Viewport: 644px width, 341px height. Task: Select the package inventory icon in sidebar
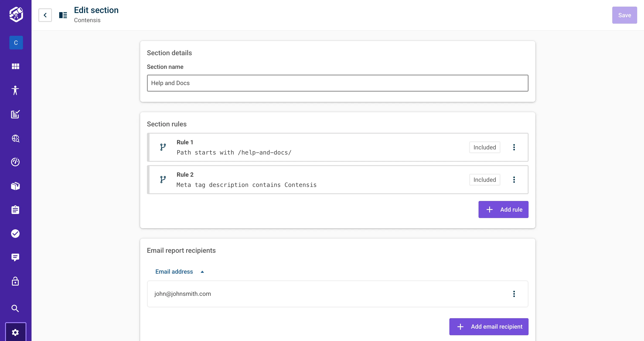[16, 186]
